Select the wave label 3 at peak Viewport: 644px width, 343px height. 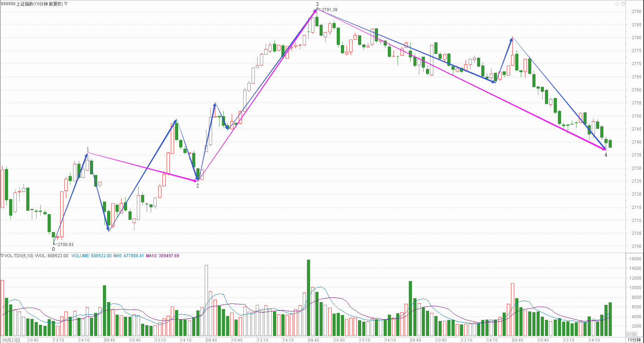pyautogui.click(x=317, y=4)
